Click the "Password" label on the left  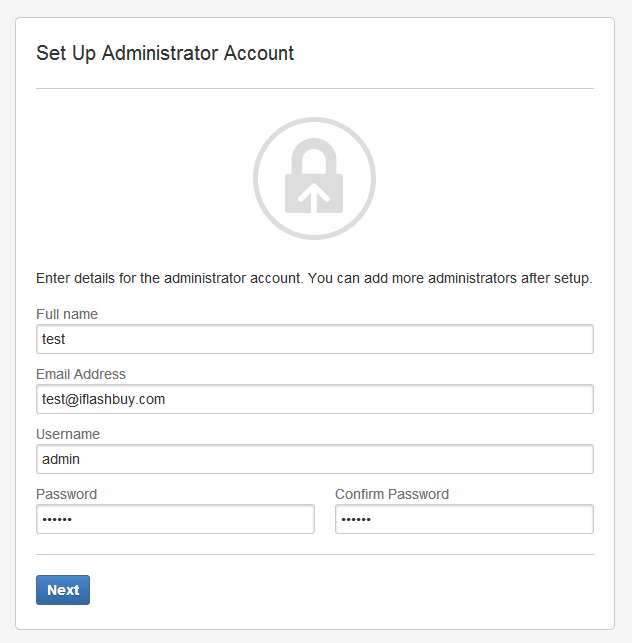click(66, 494)
